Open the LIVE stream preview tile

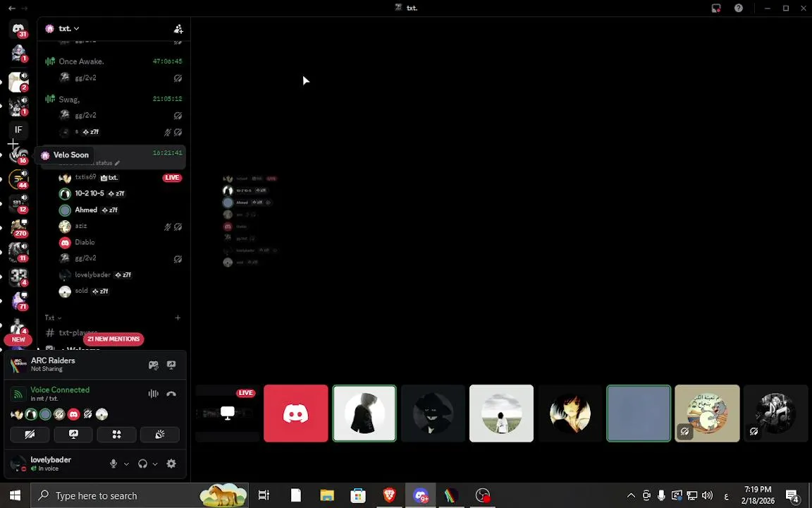[x=228, y=413]
